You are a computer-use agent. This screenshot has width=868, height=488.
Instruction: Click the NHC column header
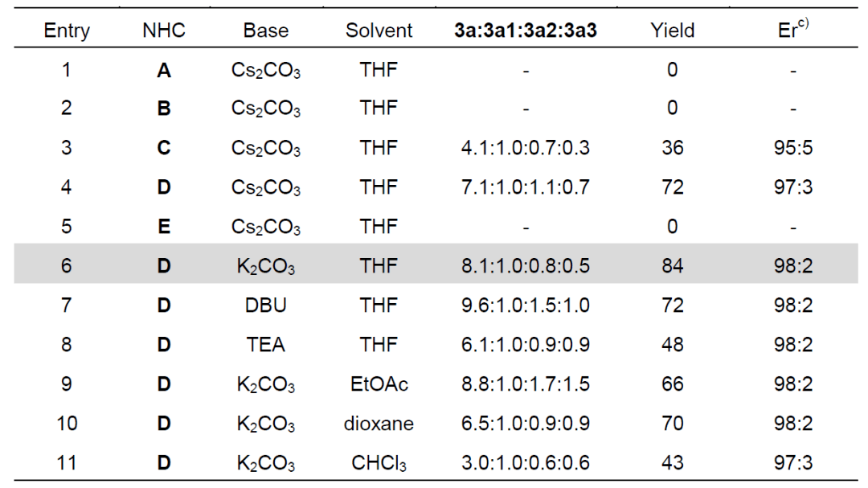(163, 31)
